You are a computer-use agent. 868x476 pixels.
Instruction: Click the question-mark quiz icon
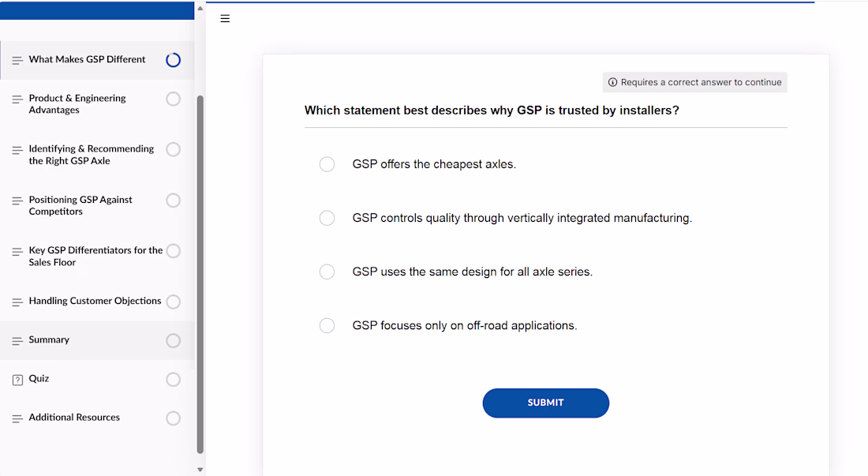pyautogui.click(x=17, y=380)
